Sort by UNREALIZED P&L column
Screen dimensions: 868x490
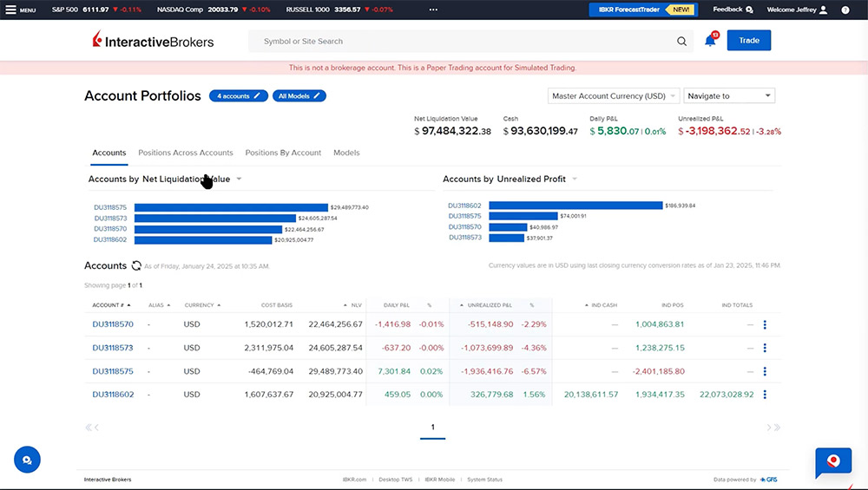486,305
